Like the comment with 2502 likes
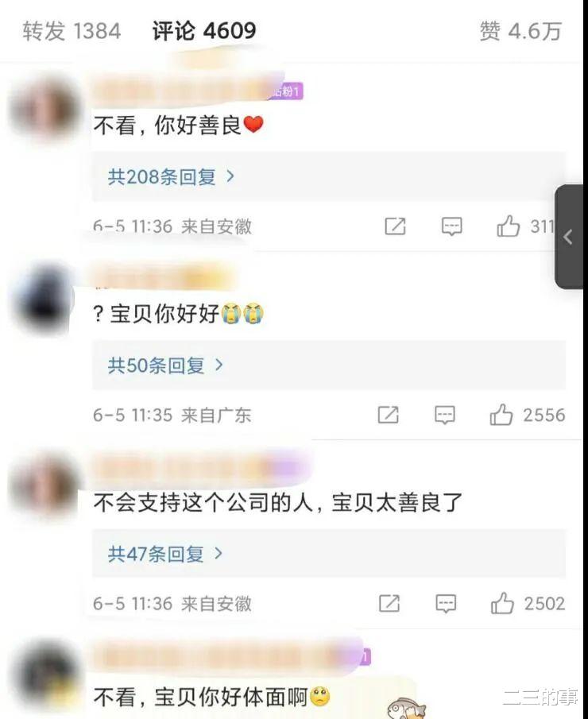This screenshot has height=719, width=588. coord(502,604)
